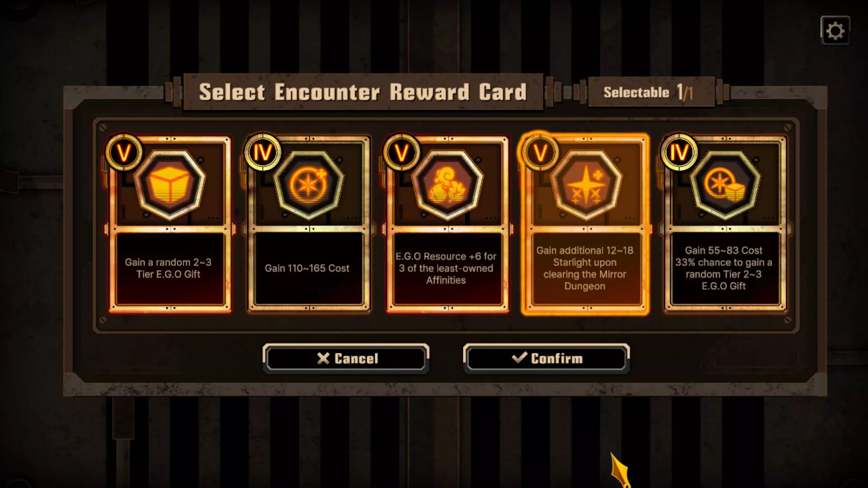Click tier V badge on highlighted Starlight card
Image resolution: width=868 pixels, height=488 pixels.
pyautogui.click(x=540, y=152)
